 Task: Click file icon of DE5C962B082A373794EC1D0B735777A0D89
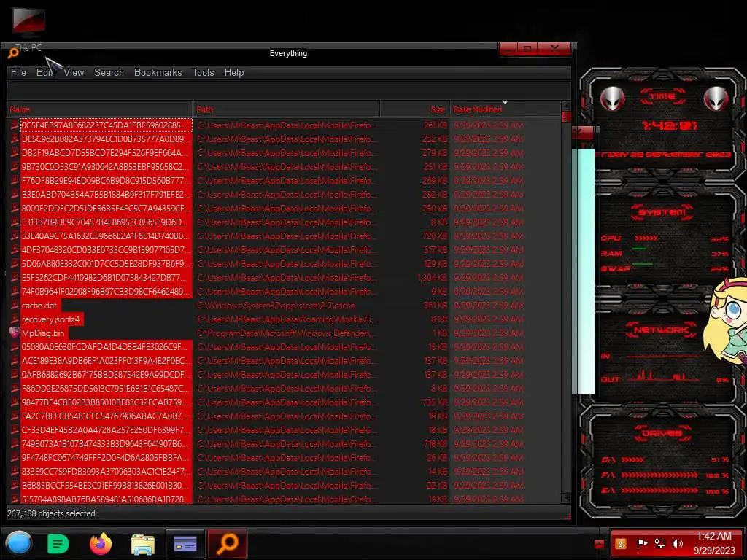coord(15,139)
